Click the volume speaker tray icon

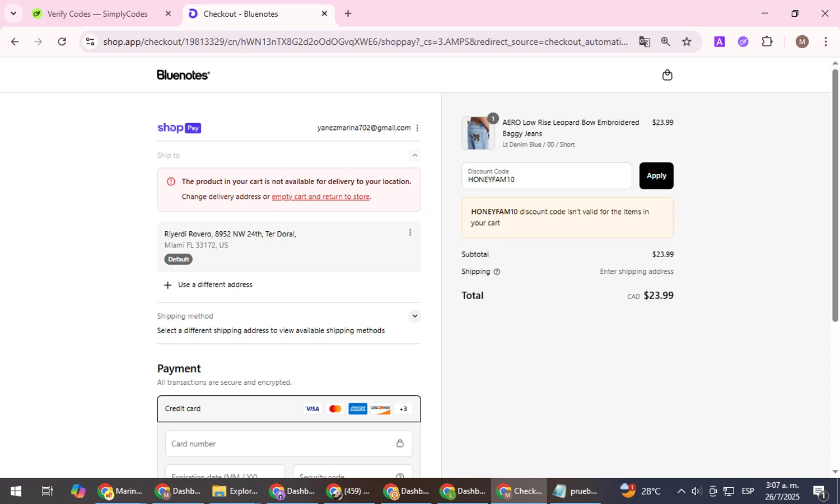tap(697, 491)
